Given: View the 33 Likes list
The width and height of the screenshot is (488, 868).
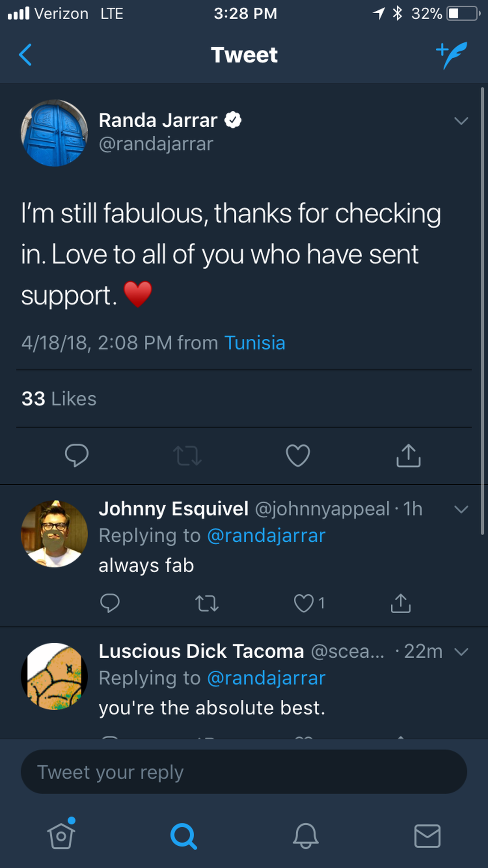Looking at the screenshot, I should [59, 399].
